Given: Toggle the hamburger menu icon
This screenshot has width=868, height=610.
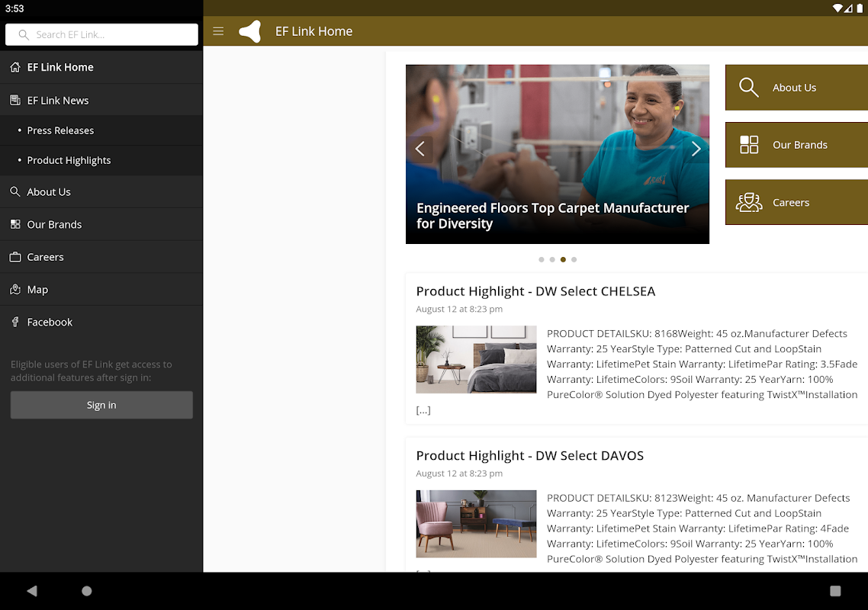Looking at the screenshot, I should tap(218, 31).
